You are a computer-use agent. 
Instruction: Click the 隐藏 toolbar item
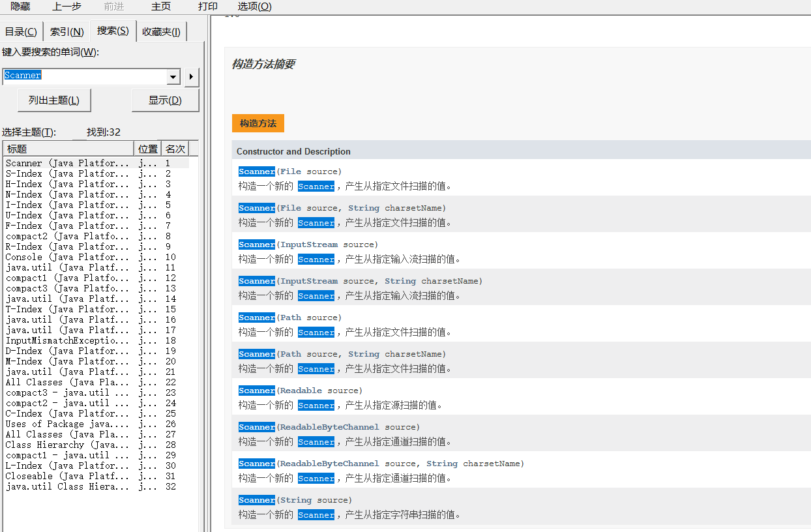(20, 7)
